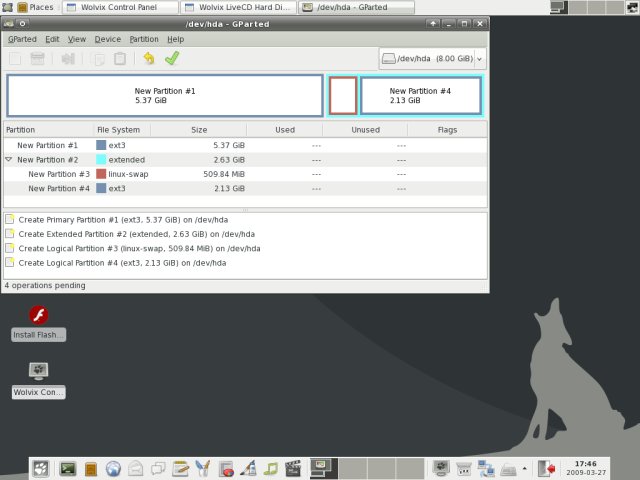640x480 pixels.
Task: Select New Partition #4 block in disk map
Action: (421, 96)
